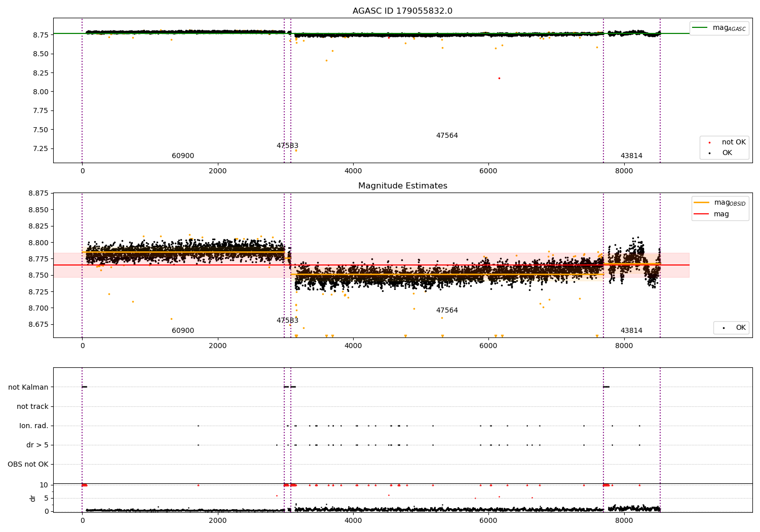
Task: Click the 'Ion. rad.' axis label
Action: (34, 426)
